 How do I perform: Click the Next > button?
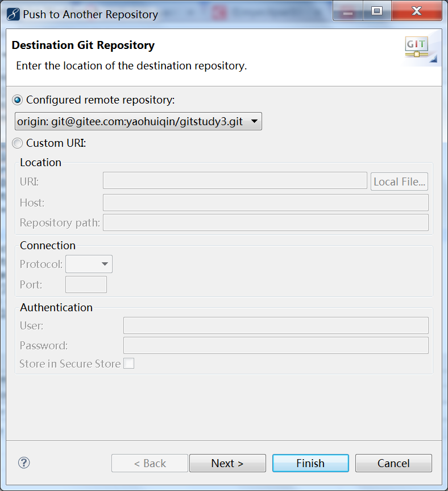coord(227,463)
